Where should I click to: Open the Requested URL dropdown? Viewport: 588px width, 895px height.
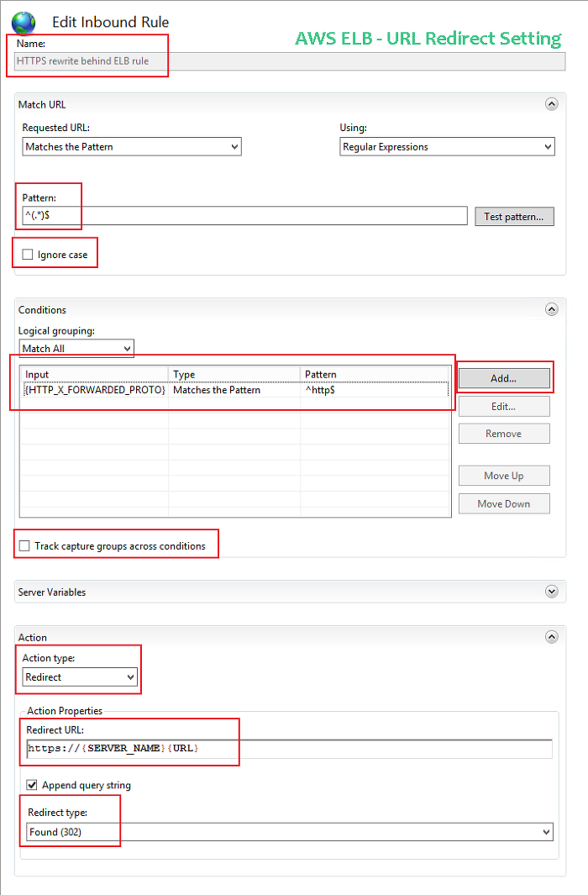tap(132, 147)
